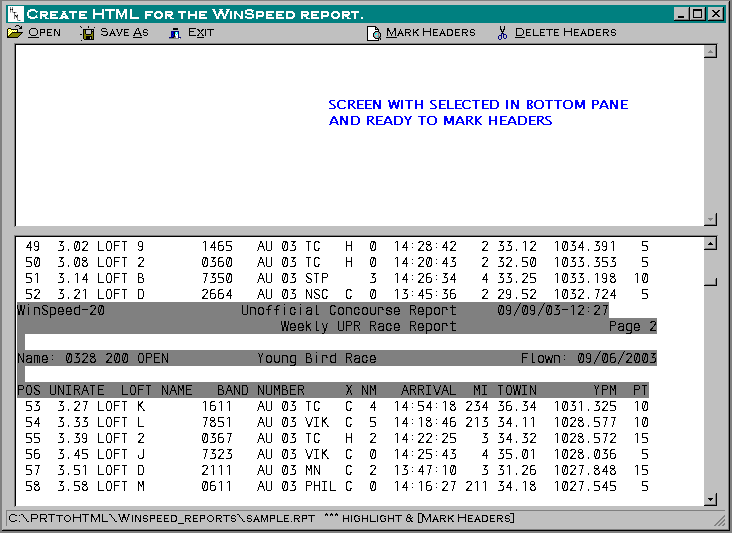The width and height of the screenshot is (732, 533).
Task: Click status bar hint 'Highlight & [Mark Headers]'
Action: (x=428, y=519)
